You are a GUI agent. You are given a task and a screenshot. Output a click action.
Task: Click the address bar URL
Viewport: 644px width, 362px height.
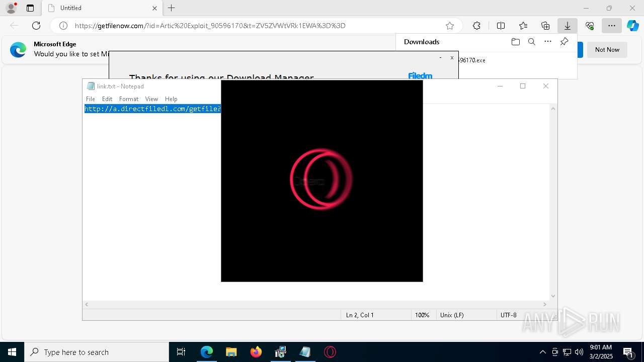[x=210, y=26]
